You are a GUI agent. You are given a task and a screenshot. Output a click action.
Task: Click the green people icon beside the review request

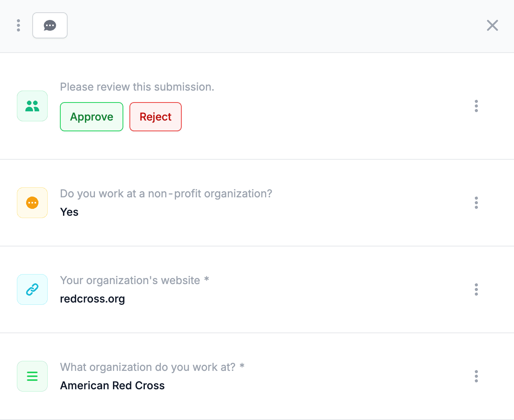32,106
